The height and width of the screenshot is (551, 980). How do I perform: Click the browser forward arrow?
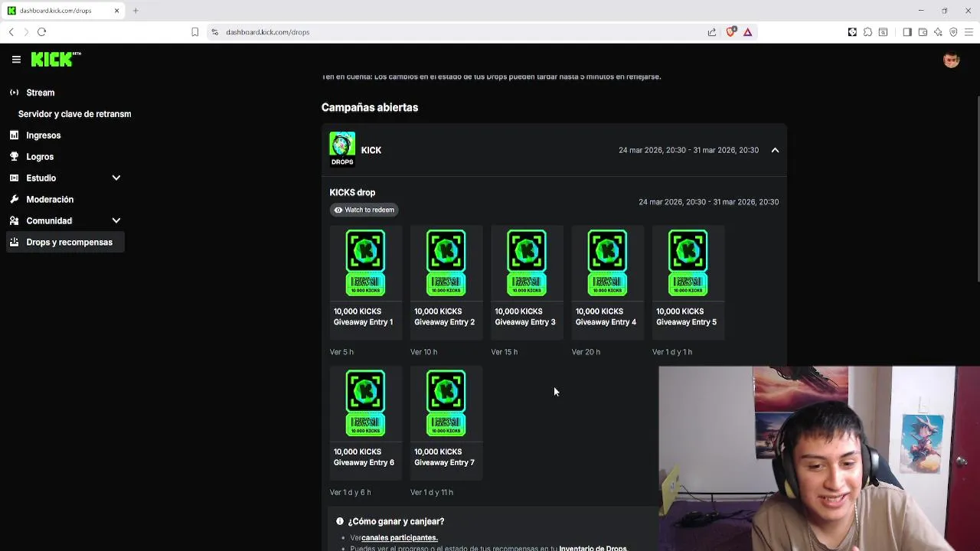(26, 32)
